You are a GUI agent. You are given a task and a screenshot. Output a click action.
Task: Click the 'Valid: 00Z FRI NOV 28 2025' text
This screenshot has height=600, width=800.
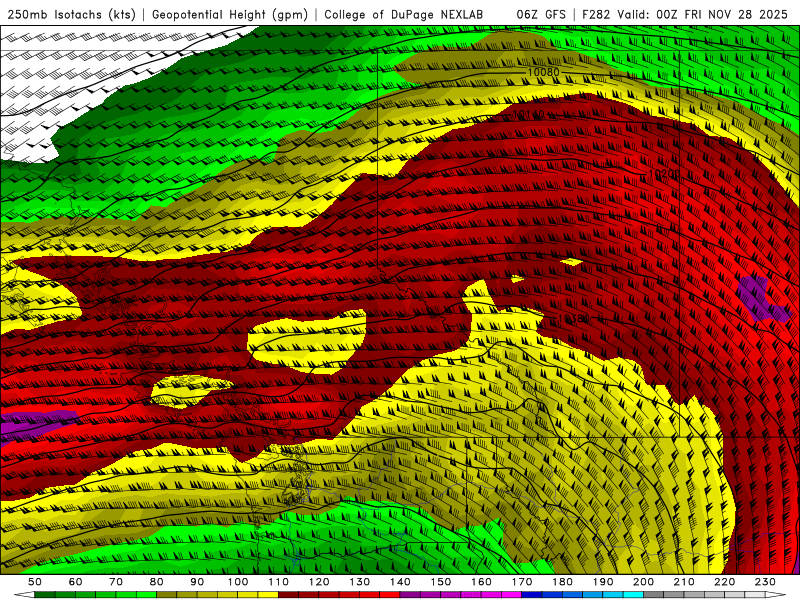pyautogui.click(x=705, y=14)
